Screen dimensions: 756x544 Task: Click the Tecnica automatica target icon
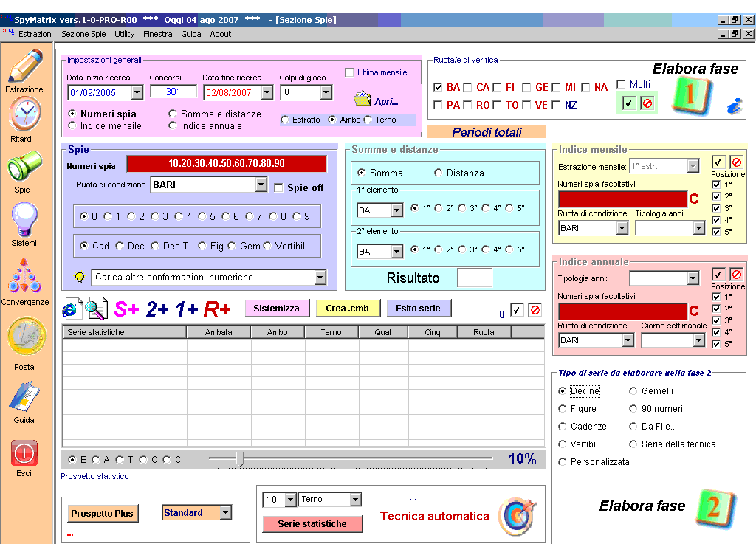[518, 517]
